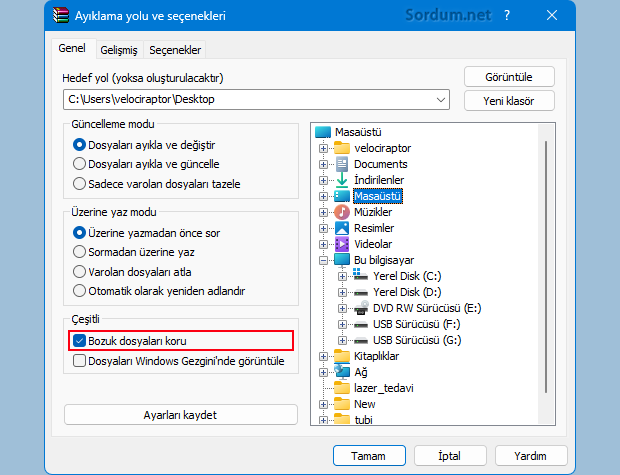Click the Yerel Disk (C:) drive icon
This screenshot has height=475, width=620.
tap(361, 275)
